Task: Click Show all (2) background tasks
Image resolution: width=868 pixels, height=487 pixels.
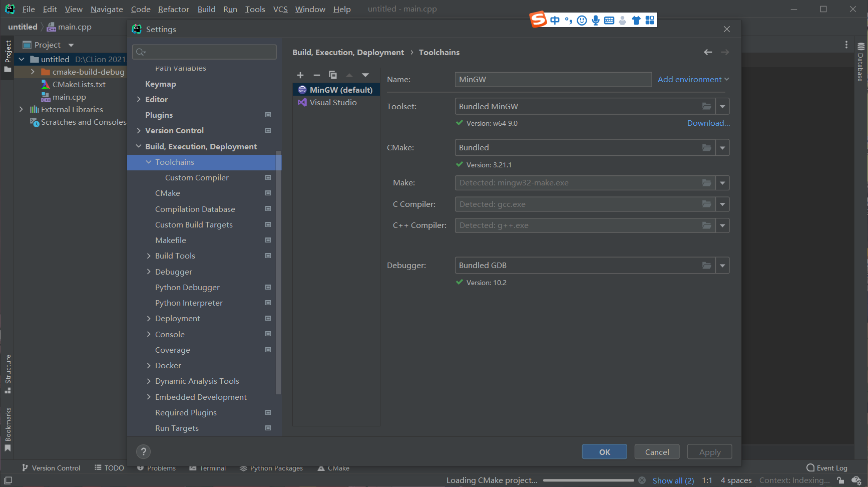Action: 673,480
